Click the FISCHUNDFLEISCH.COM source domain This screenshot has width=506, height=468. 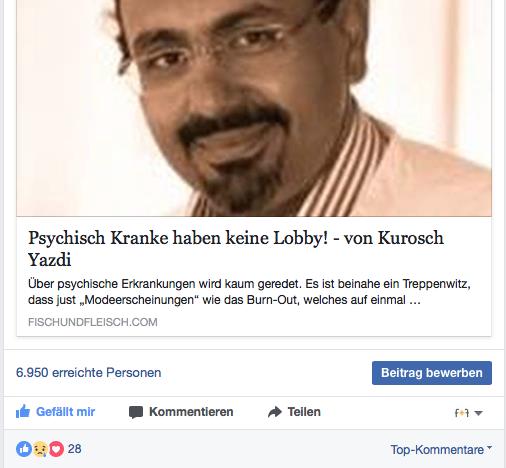tap(93, 322)
